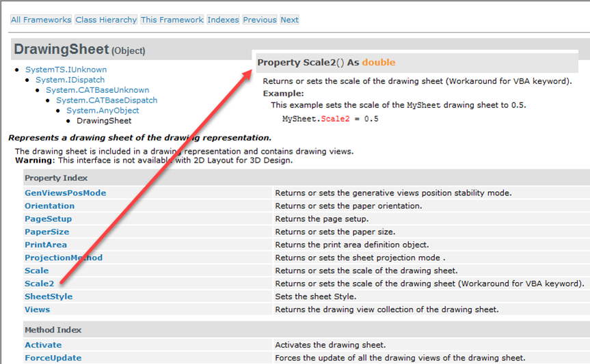Open System.AnyObject in the hierarchy
Screen dimensions: 590x364
[103, 110]
